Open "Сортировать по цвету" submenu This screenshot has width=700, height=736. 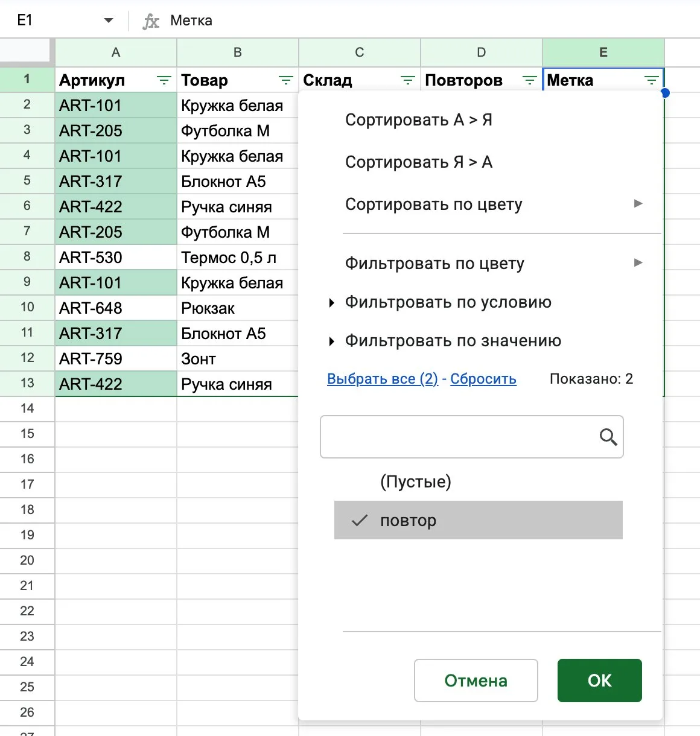click(494, 205)
